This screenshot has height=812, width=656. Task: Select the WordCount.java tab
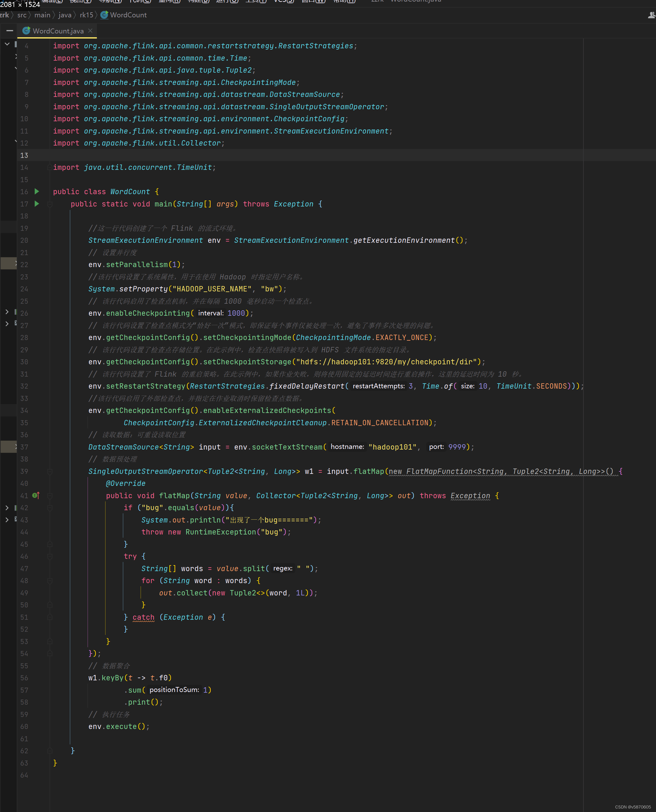(58, 31)
